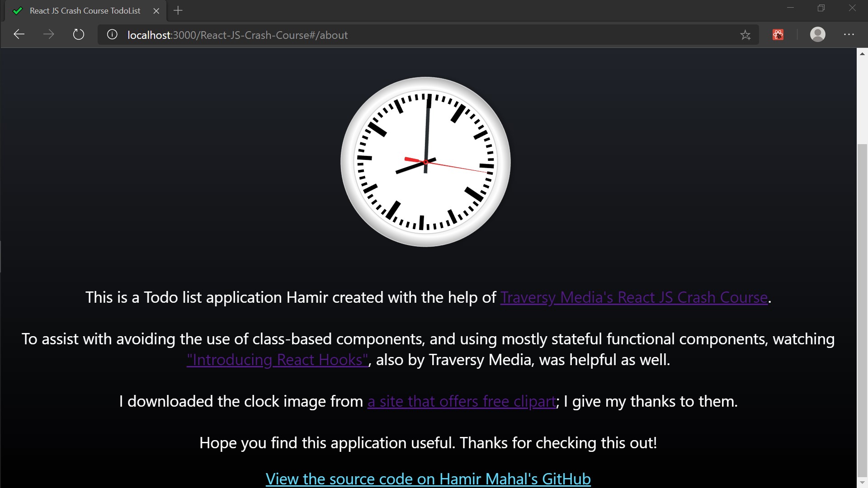This screenshot has width=868, height=488.
Task: Bookmark this page with the star icon
Action: 745,35
